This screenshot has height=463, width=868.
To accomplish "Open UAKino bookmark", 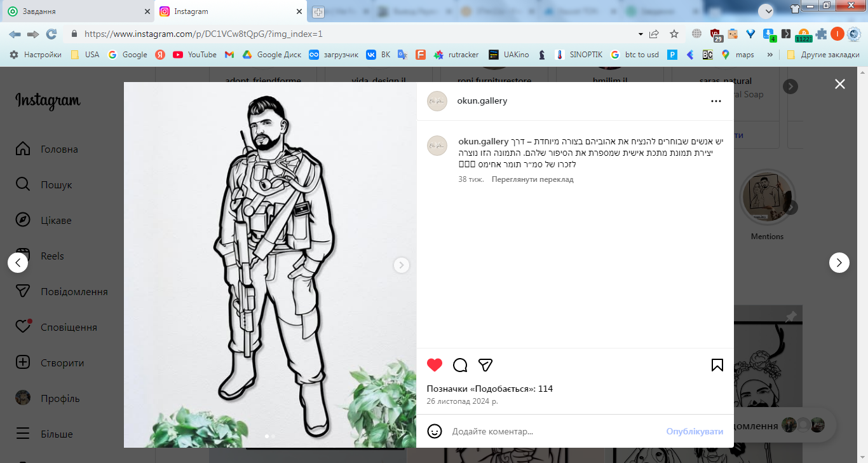I will (508, 55).
